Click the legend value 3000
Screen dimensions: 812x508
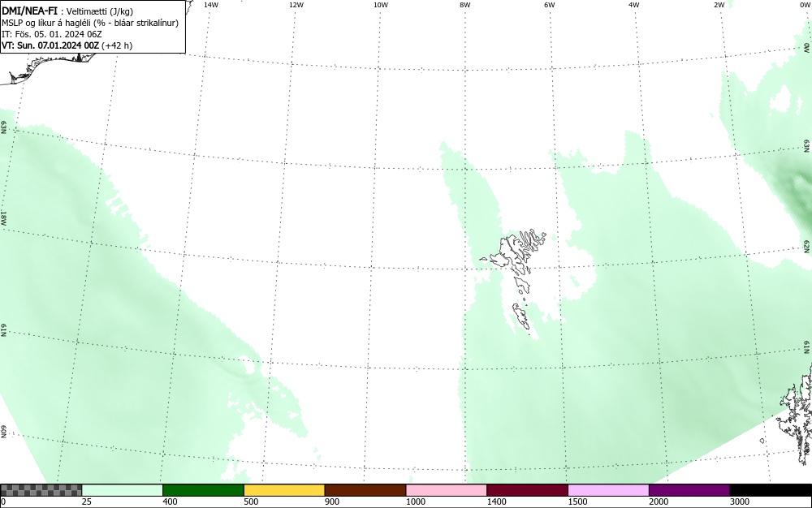pos(740,502)
